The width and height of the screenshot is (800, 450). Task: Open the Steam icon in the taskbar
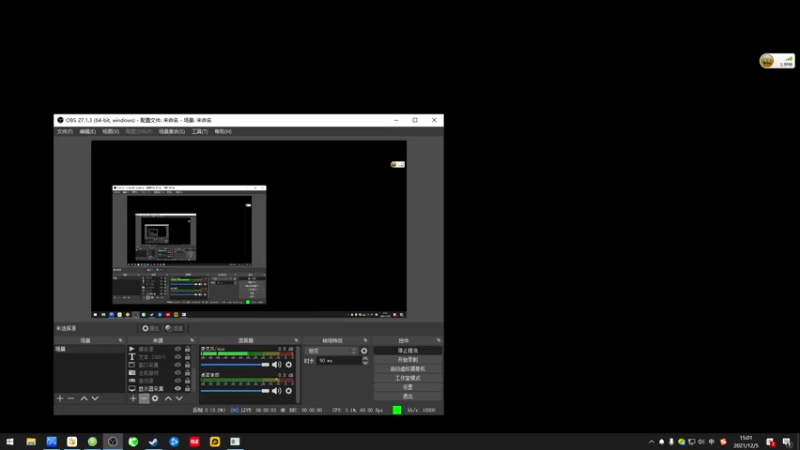pyautogui.click(x=154, y=441)
